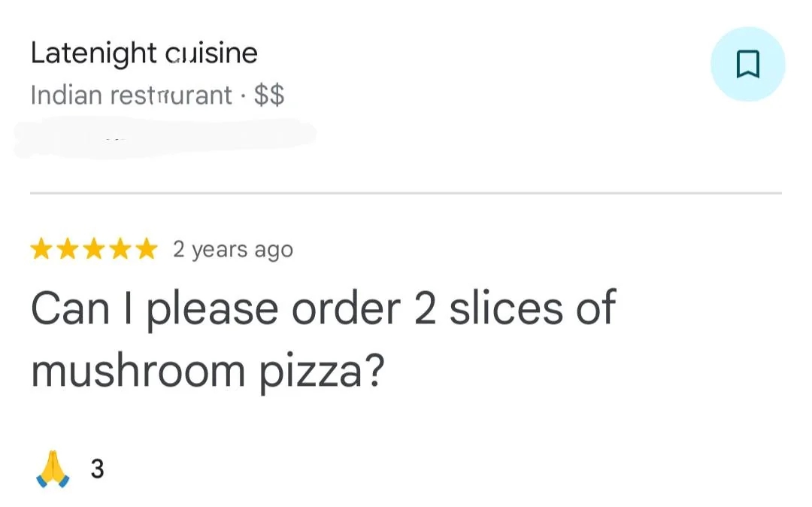Unselect the star rating by clicking a star
The width and height of the screenshot is (812, 507).
[94, 248]
